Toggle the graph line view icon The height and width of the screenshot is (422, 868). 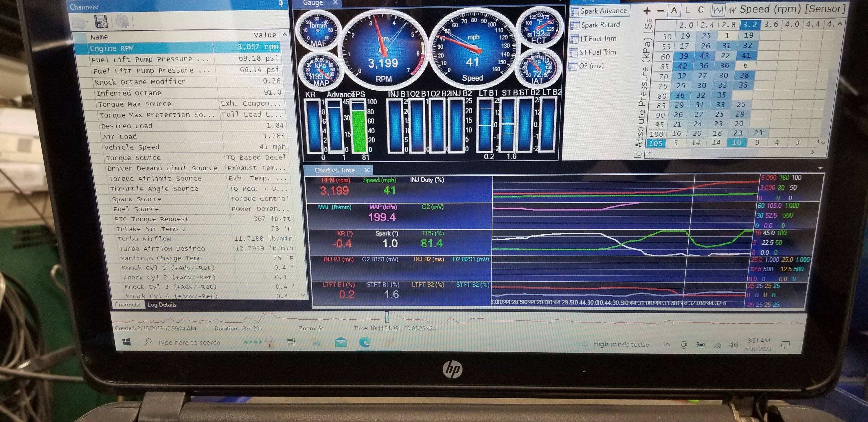click(718, 10)
